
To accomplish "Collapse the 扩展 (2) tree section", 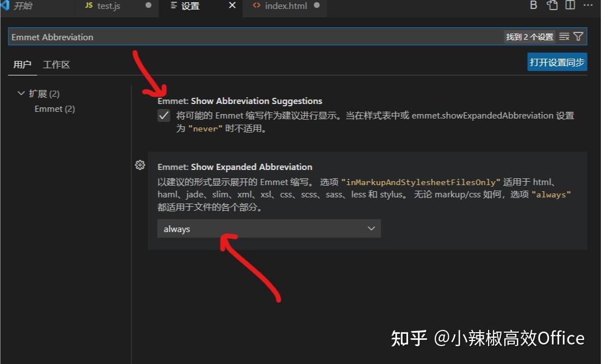I will (21, 93).
